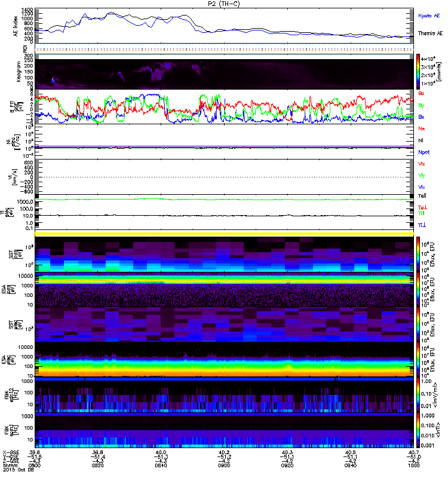
Task: Click the '-600' tick on the Vi velocity axis
Action: 26,191
